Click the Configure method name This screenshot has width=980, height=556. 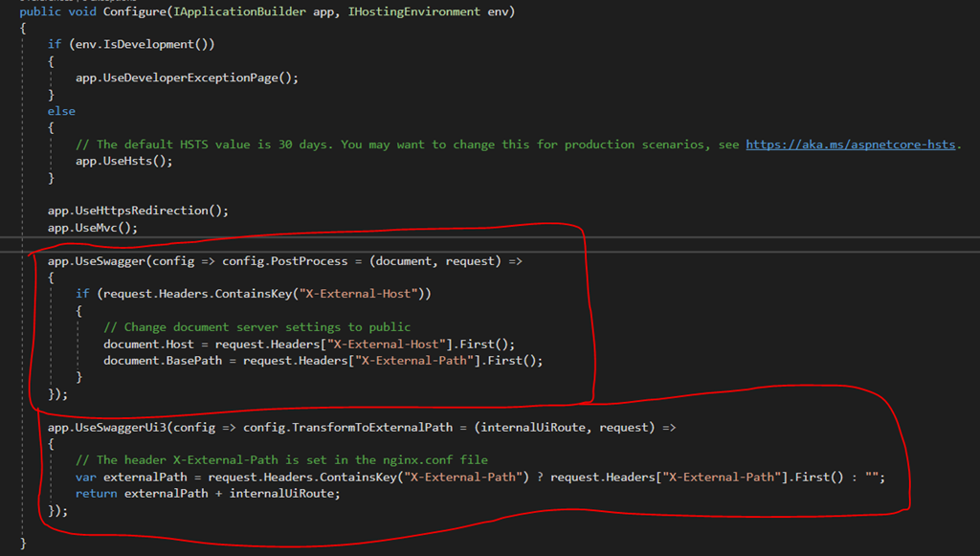coord(134,11)
